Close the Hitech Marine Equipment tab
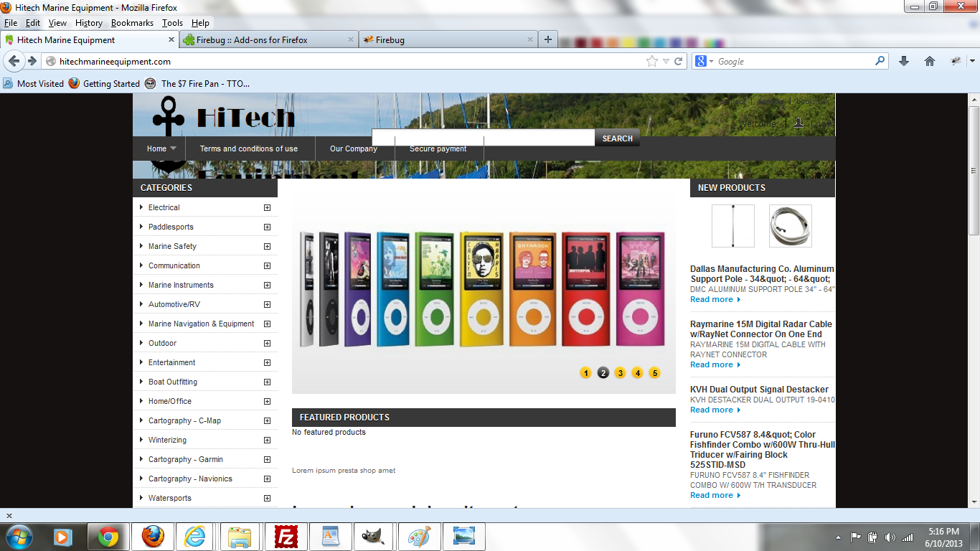 171,40
